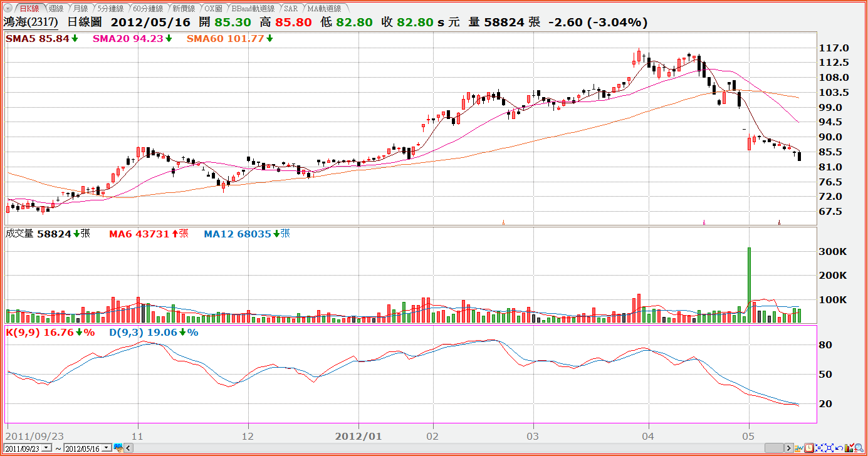Click the 鴻海(2317) stock name link
Screen dimensions: 868x456
click(x=31, y=23)
